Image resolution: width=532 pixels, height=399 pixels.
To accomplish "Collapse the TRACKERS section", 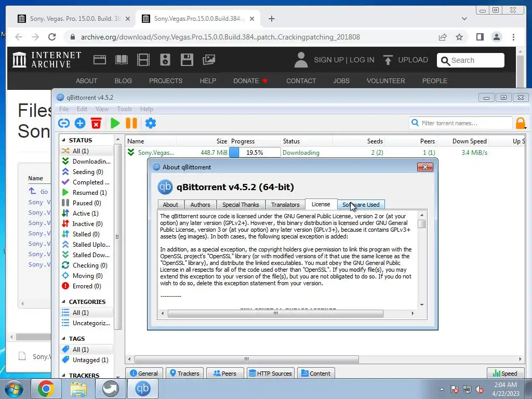I will click(64, 375).
